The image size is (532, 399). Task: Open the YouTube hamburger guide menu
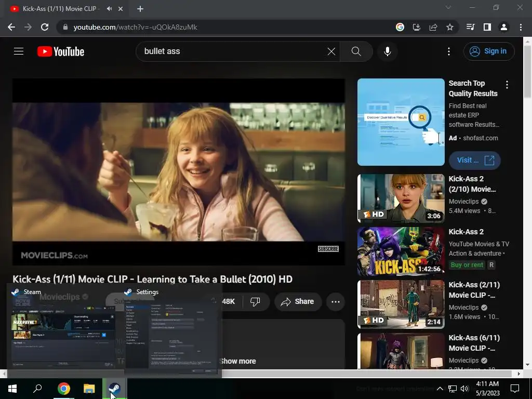(19, 51)
